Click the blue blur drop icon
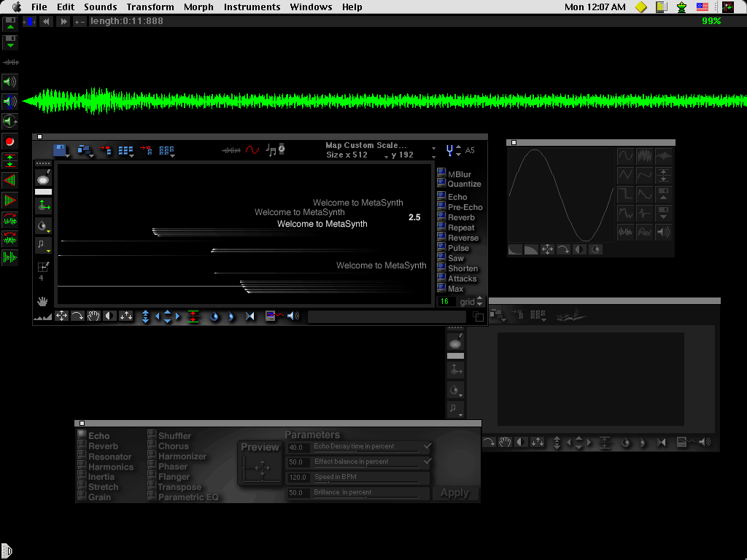This screenshot has height=560, width=747. [214, 316]
